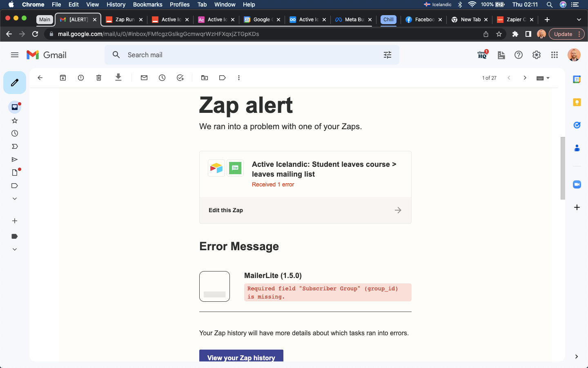Viewport: 588px width, 368px height.
Task: Open Spotlight search in menu bar
Action: (550, 4)
